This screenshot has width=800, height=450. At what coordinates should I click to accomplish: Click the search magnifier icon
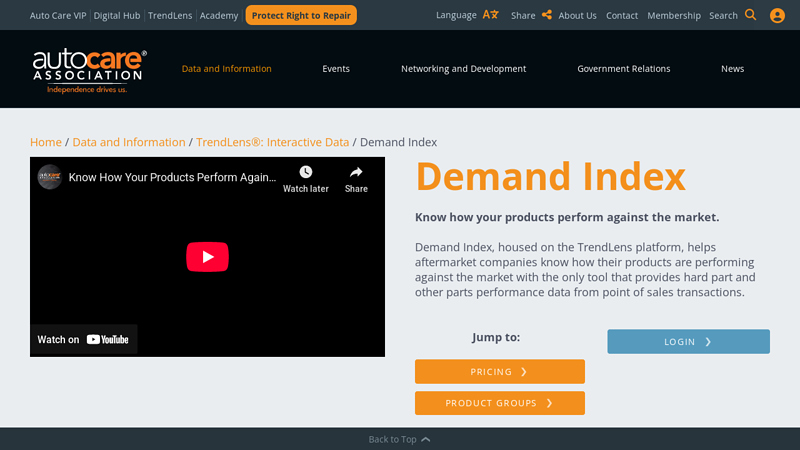coord(751,15)
